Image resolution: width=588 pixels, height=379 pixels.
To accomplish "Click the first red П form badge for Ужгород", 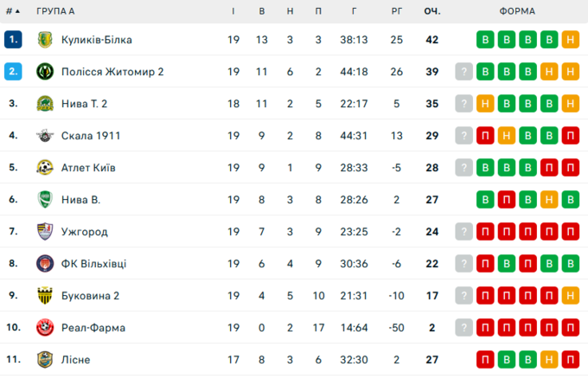I will [x=486, y=232].
